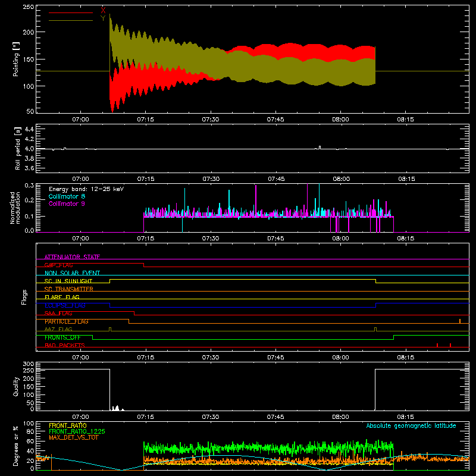
Task: Click the AAZ_FLAG label
Action: pos(58,329)
